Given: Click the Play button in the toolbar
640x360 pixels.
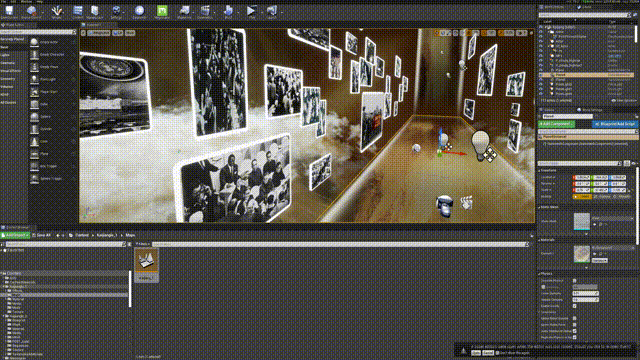Looking at the screenshot, I should click(x=251, y=11).
